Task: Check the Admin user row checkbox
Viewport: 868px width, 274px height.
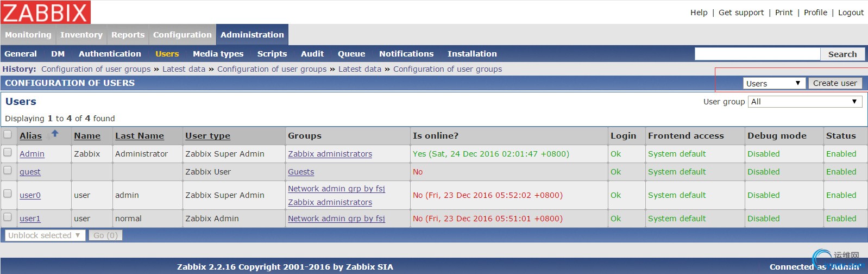Action: pyautogui.click(x=8, y=152)
